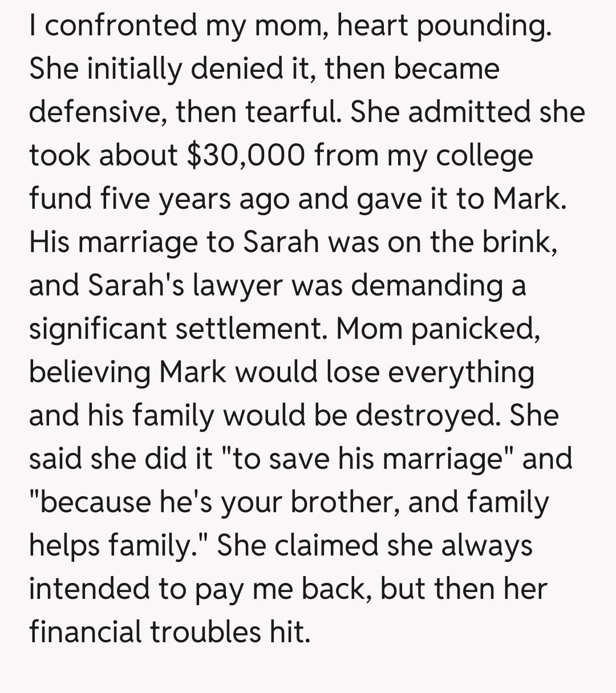Click the word "brink"
The image size is (616, 693).
(515, 242)
